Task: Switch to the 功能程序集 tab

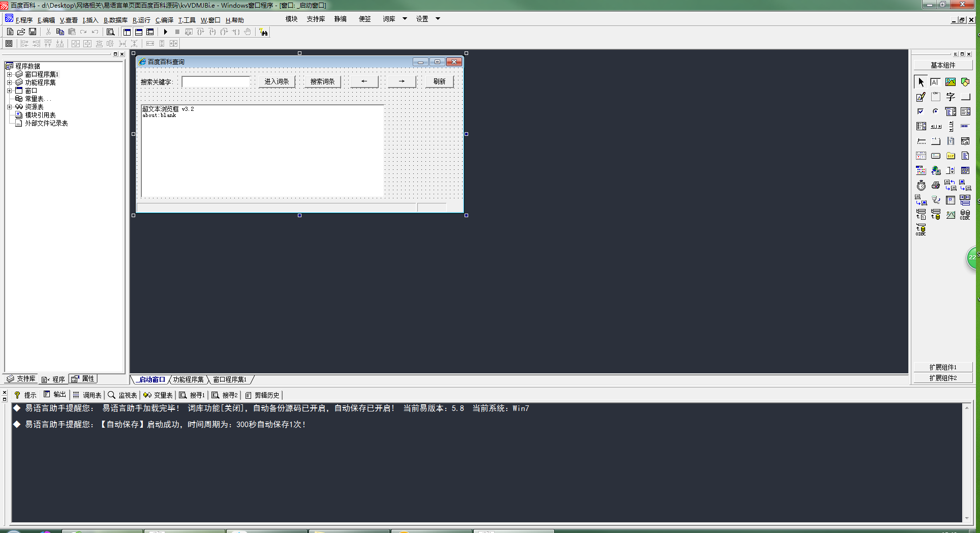Action: pyautogui.click(x=188, y=379)
